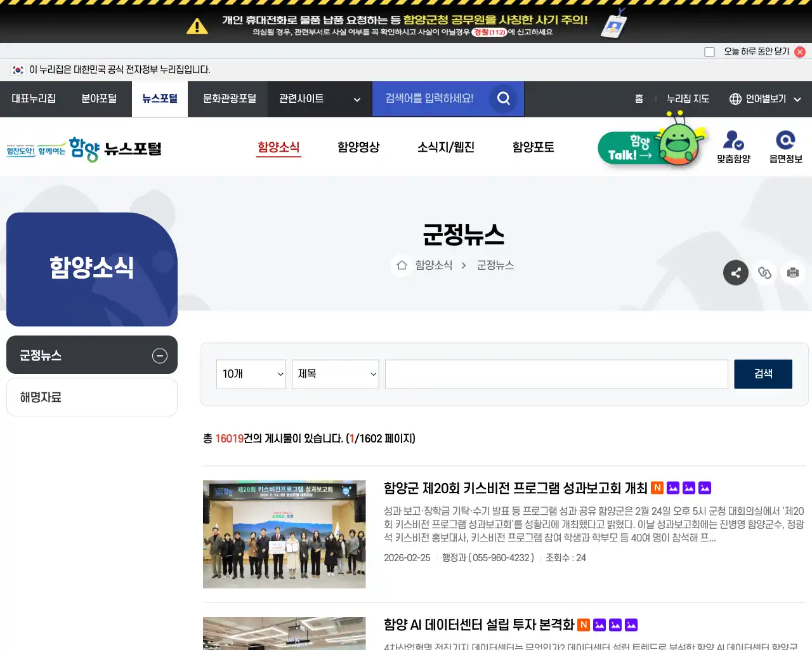This screenshot has height=650, width=812.
Task: Click a purple image attachment icon beside article title
Action: click(674, 487)
